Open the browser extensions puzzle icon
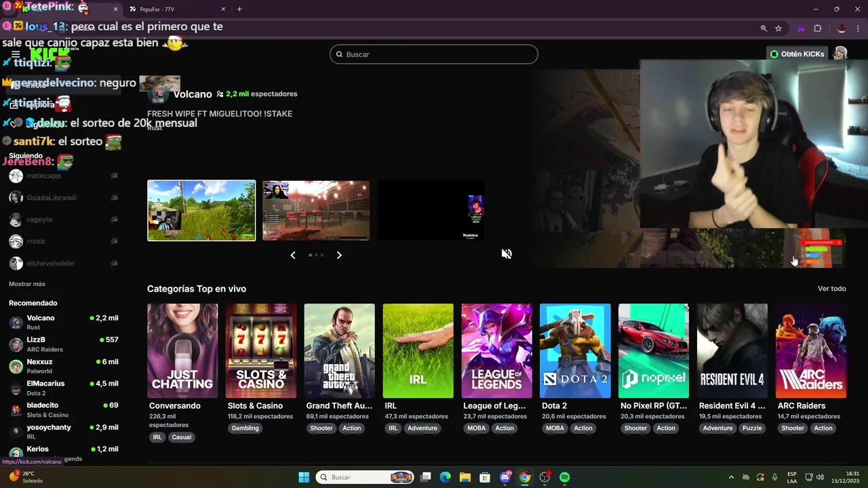The width and height of the screenshot is (868, 488). point(817,28)
